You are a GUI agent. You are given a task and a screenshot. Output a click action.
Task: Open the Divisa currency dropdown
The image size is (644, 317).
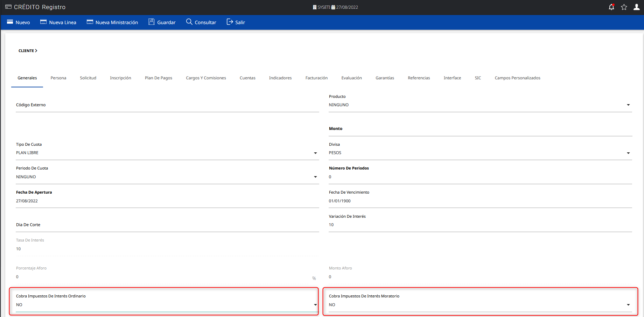pos(628,153)
